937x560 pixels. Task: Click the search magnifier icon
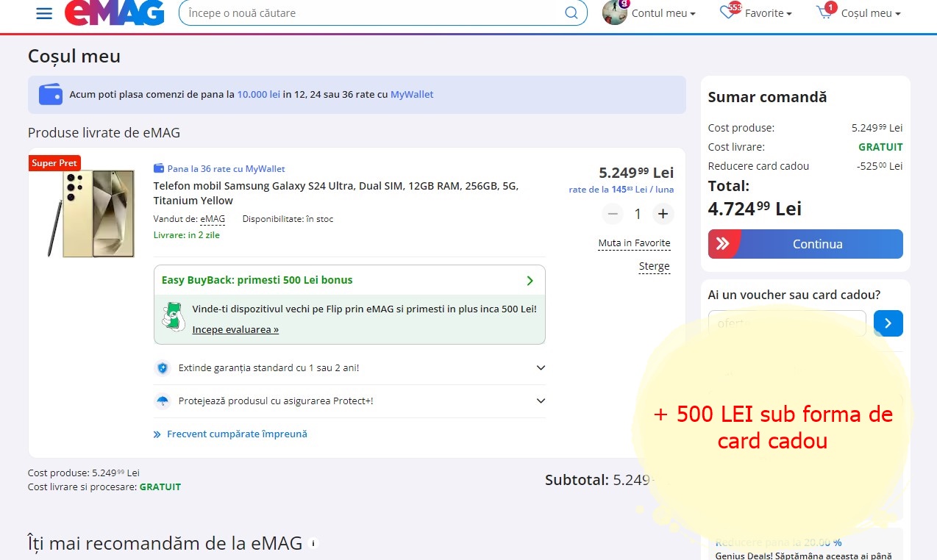coord(571,13)
